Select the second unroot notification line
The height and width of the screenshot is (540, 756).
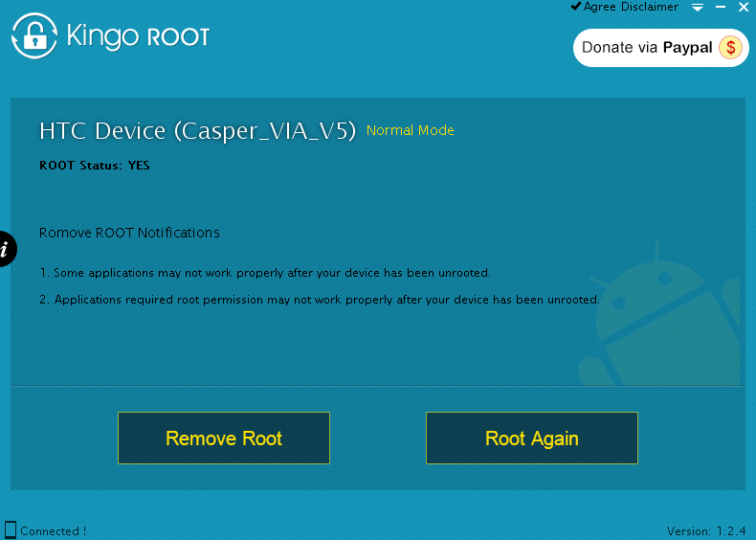point(320,300)
